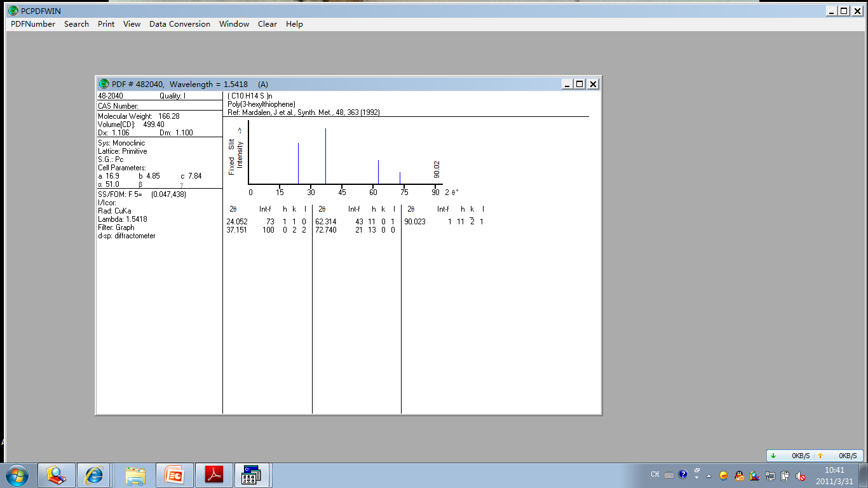The height and width of the screenshot is (488, 868).
Task: Open the Data Conversion menu
Action: (180, 24)
